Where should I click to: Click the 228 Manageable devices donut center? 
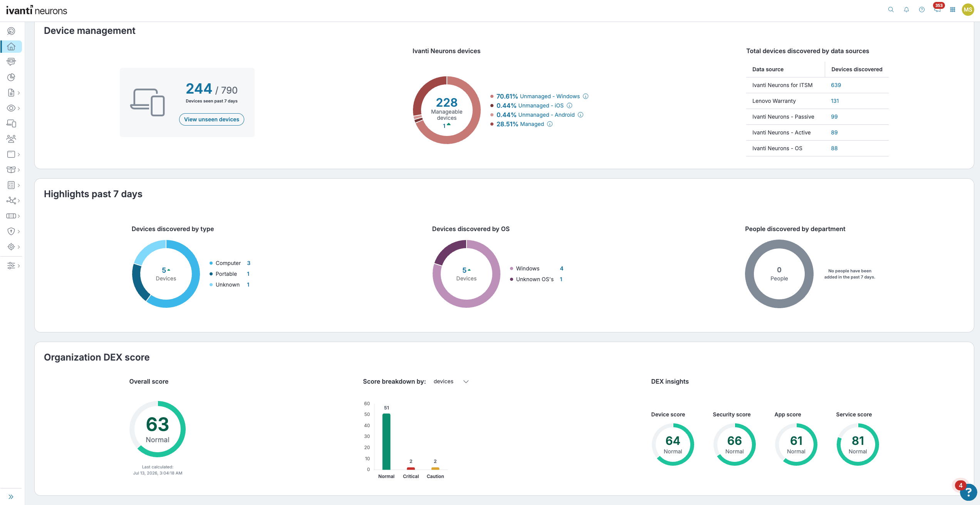point(446,110)
